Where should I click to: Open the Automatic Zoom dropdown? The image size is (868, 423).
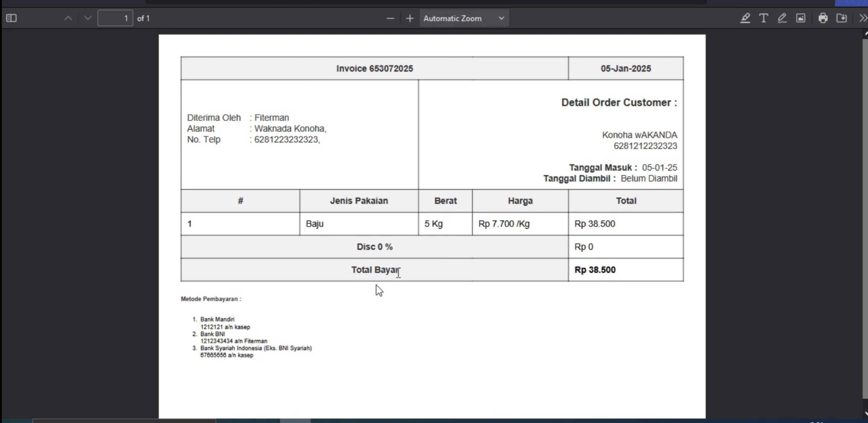click(x=464, y=18)
